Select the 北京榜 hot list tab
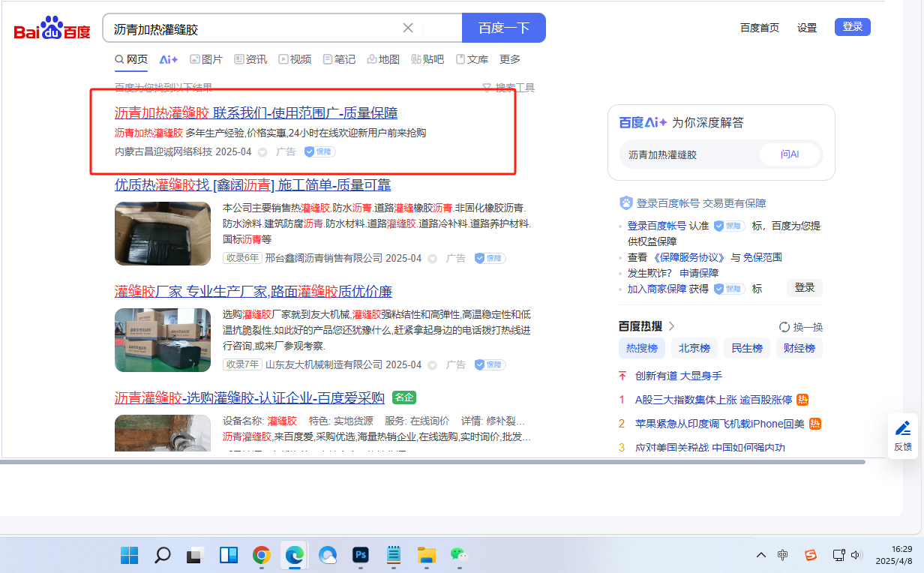 click(694, 348)
